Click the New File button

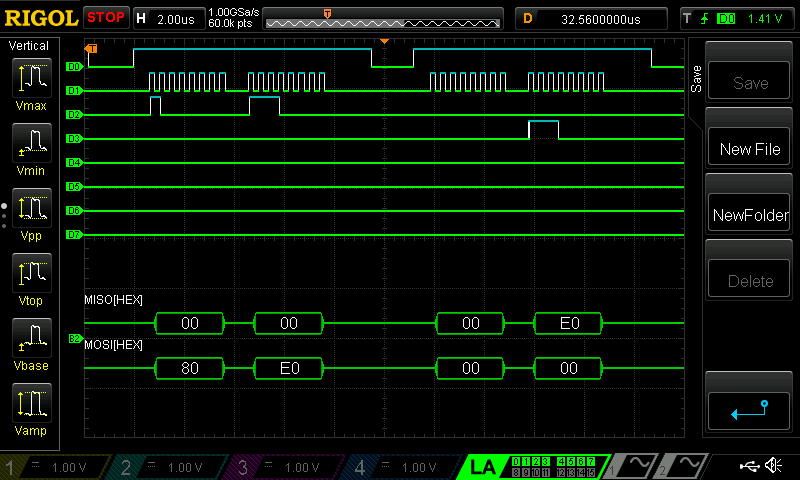click(x=749, y=147)
